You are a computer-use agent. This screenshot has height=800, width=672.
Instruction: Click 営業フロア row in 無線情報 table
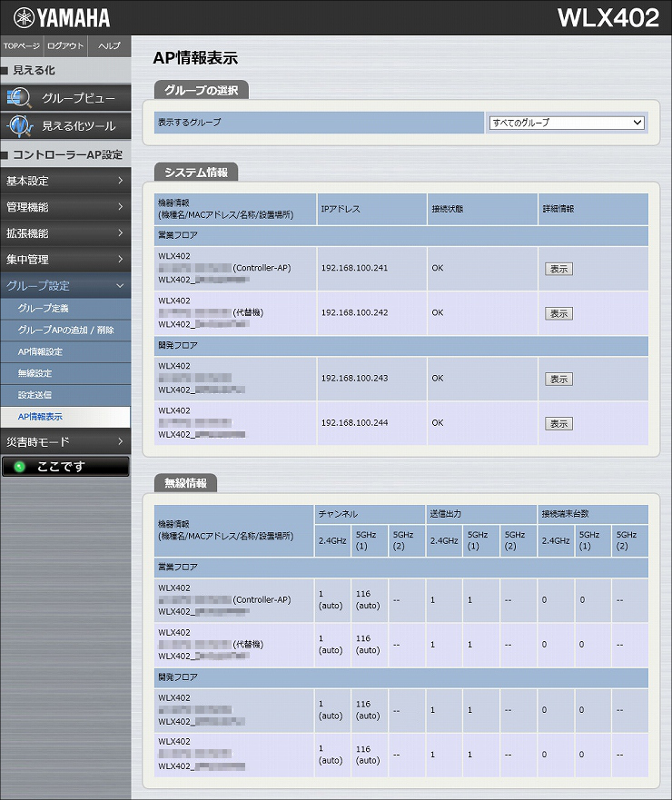click(401, 568)
